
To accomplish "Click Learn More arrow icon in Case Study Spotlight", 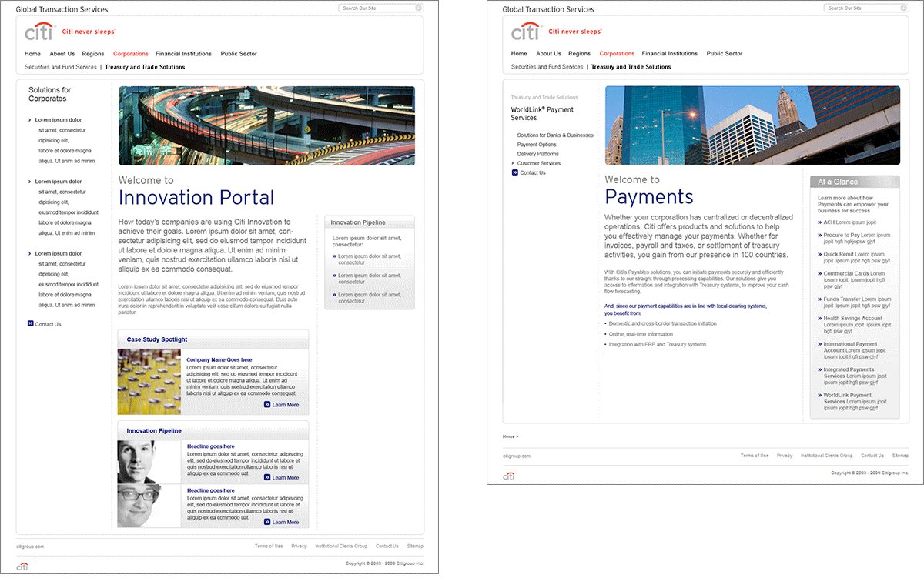I will tap(267, 404).
